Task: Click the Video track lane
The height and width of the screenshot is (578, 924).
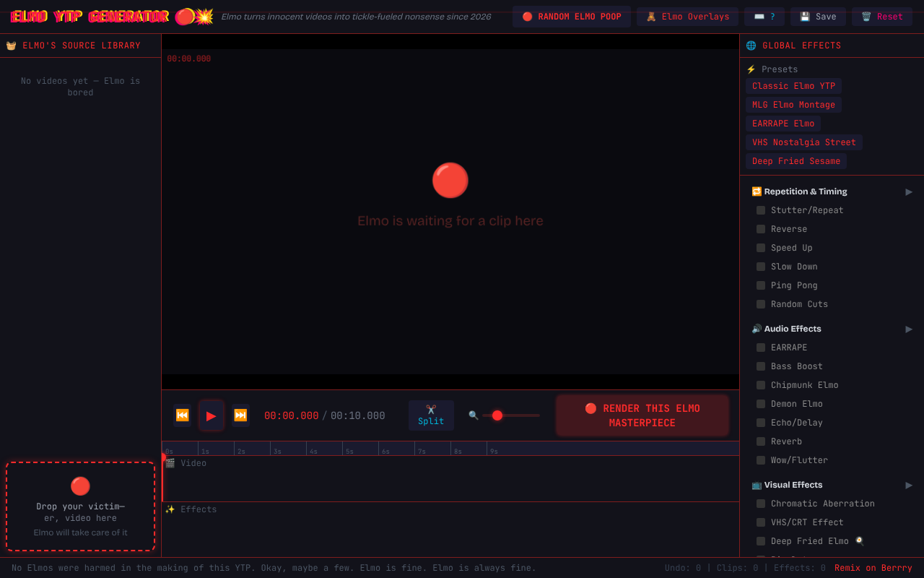Action: (450, 478)
